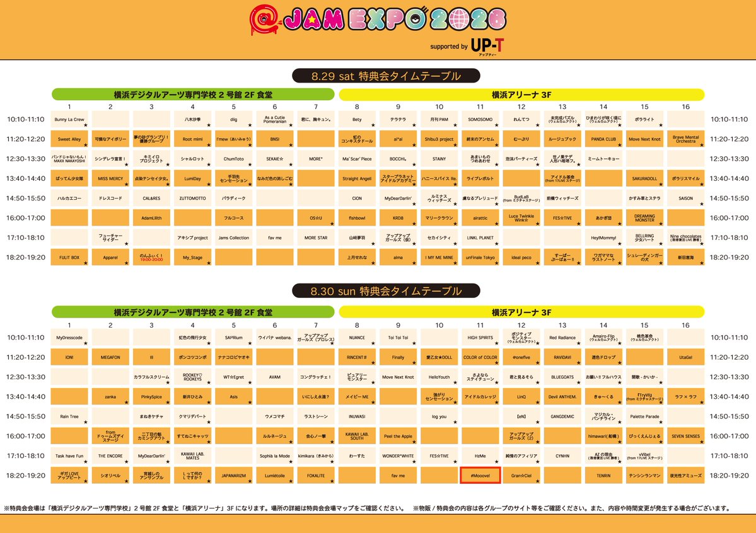
Task: Pick the Task have Fun cell
Action: tap(69, 456)
